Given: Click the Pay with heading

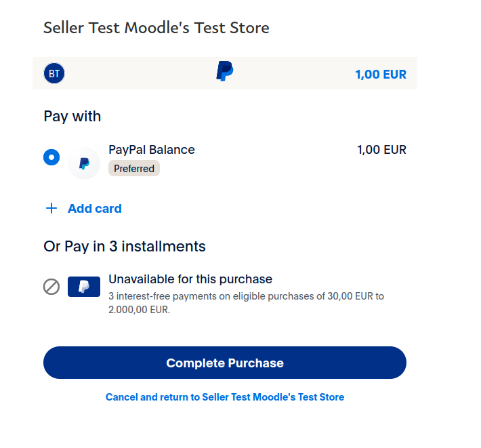Looking at the screenshot, I should point(72,117).
